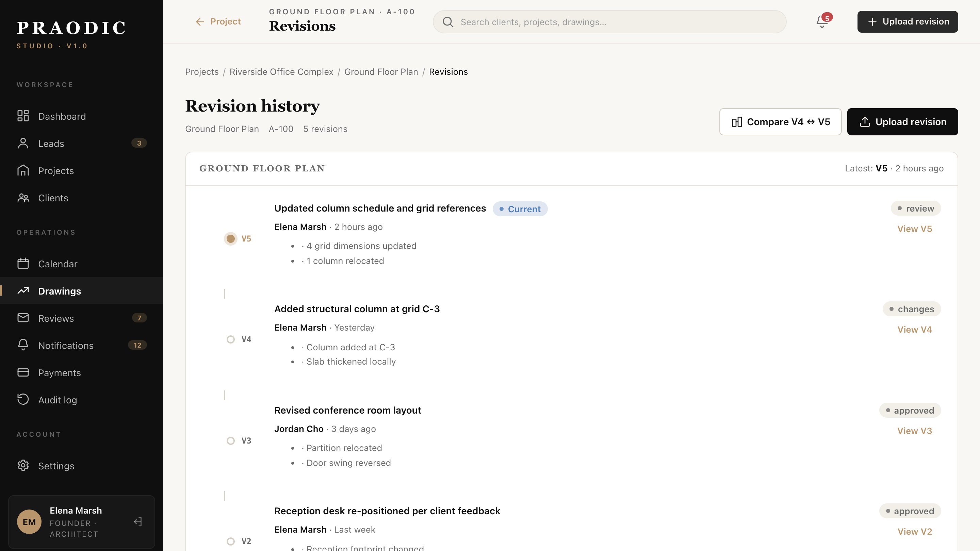
Task: Open the Leads menu item
Action: (82, 143)
